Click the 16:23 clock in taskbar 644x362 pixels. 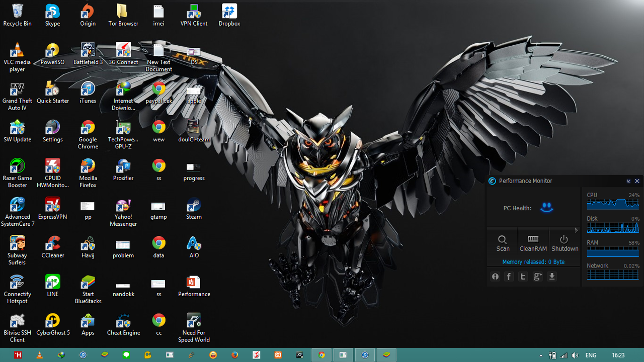tap(618, 355)
